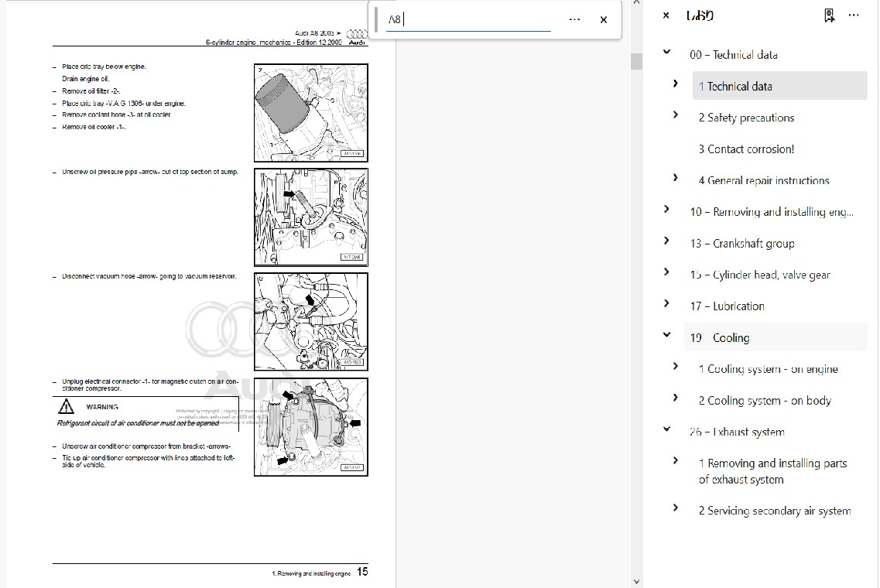Click the vertical scrollbar thumb
The height and width of the screenshot is (588, 880).
[x=636, y=61]
